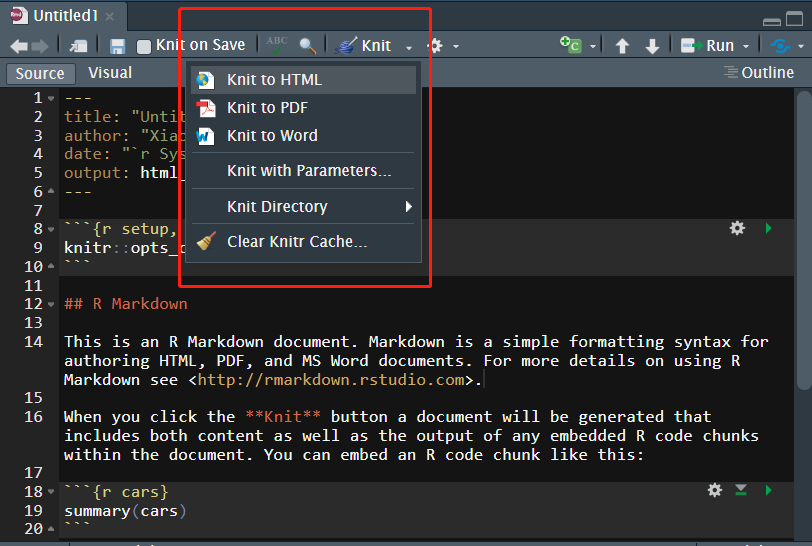Screen dimensions: 812x546
Task: Click the rmarkdown.rstudio.com link text
Action: click(330, 380)
